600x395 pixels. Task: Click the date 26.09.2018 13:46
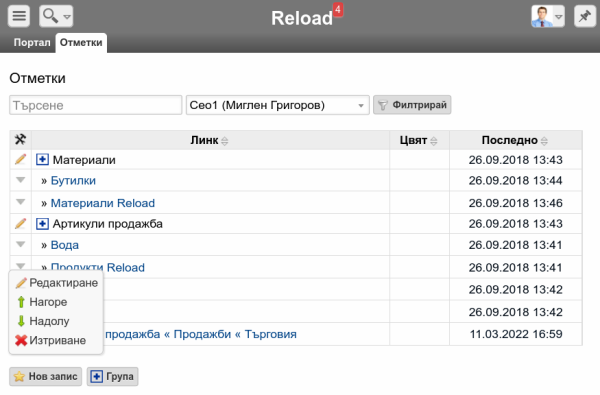click(x=515, y=203)
